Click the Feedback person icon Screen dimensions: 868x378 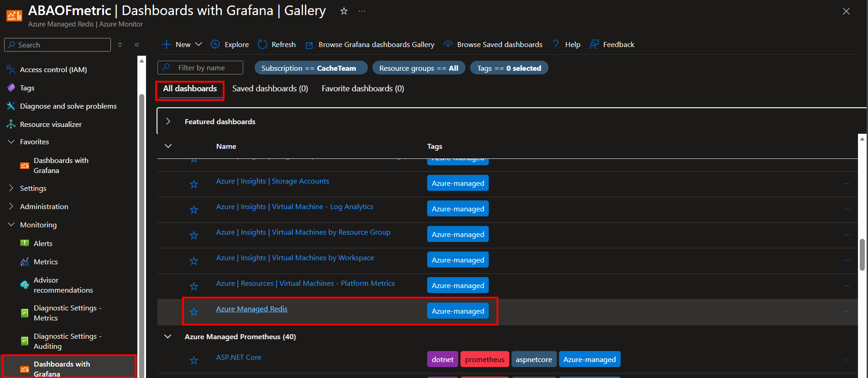(594, 44)
